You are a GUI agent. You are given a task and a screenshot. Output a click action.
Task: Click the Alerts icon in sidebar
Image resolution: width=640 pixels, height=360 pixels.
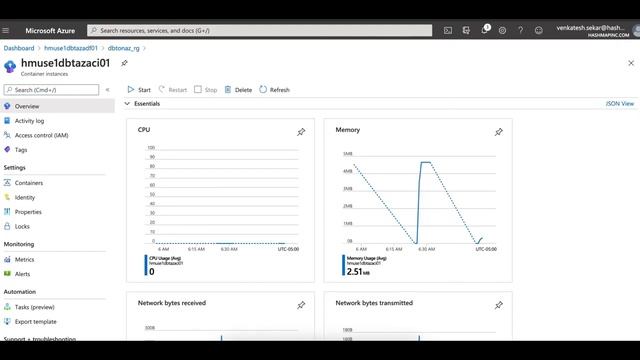(7, 274)
